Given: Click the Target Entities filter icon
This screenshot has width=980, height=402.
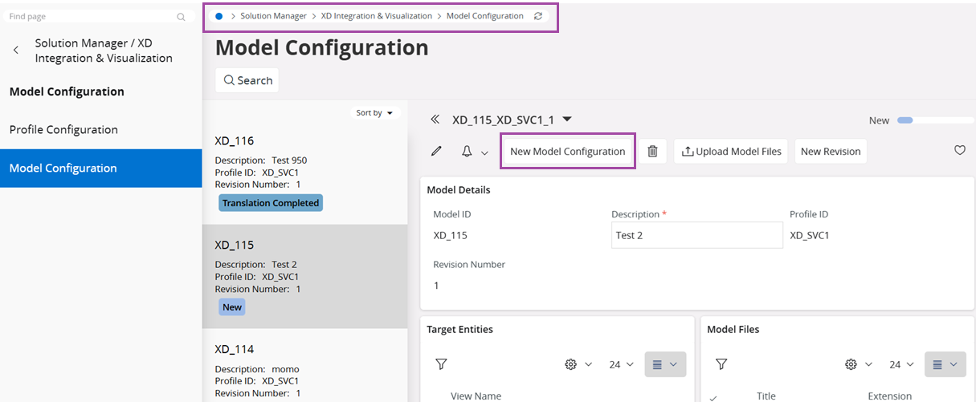Looking at the screenshot, I should click(441, 364).
